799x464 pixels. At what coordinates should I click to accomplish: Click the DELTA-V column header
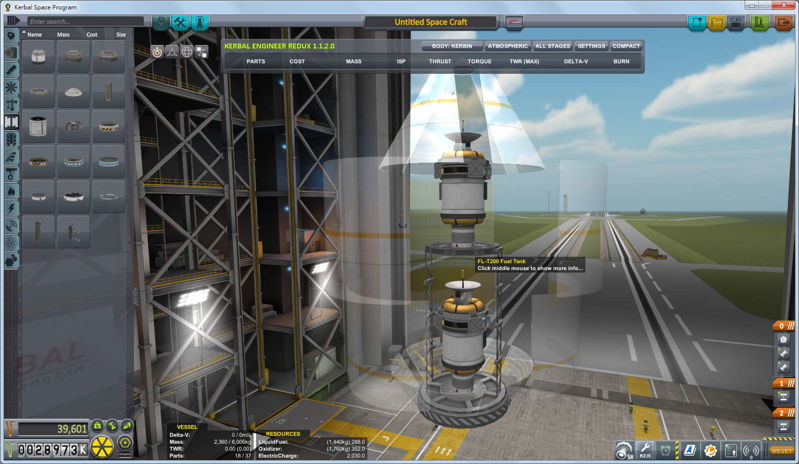pos(576,61)
